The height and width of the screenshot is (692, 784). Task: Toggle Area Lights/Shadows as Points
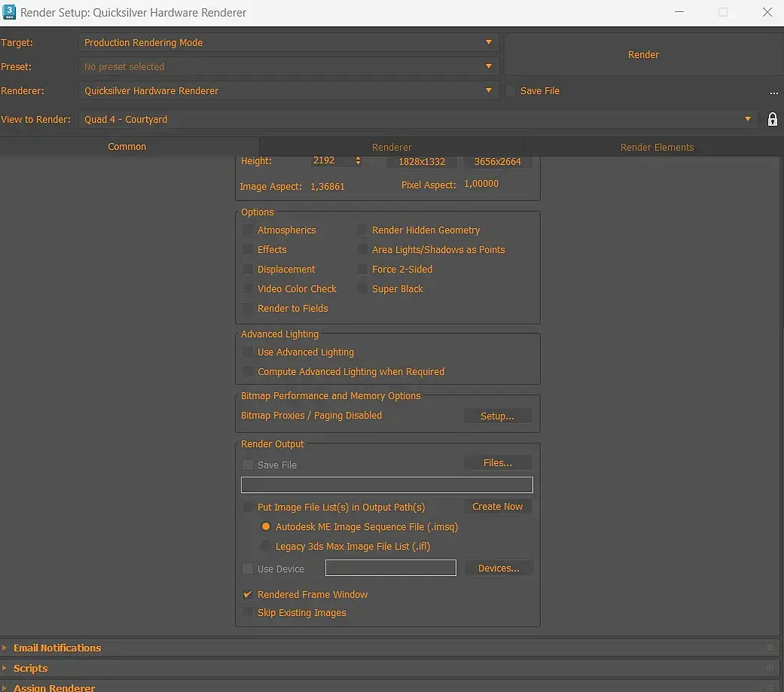[x=362, y=249]
